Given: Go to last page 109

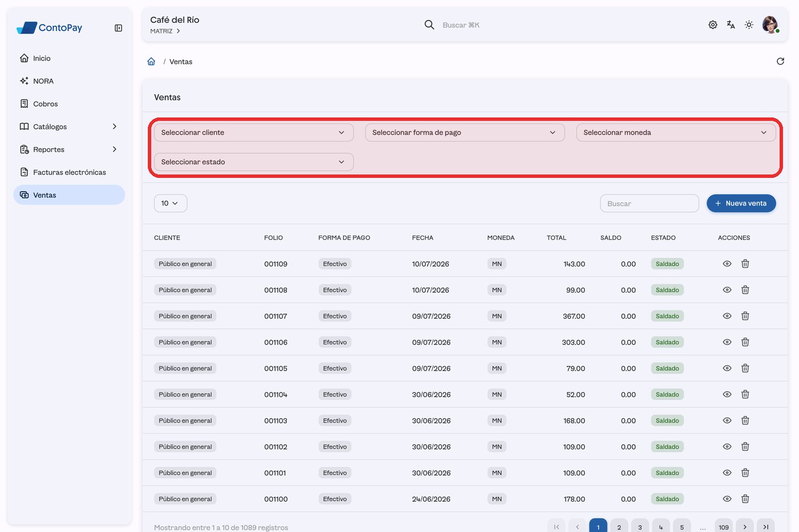Looking at the screenshot, I should [724, 527].
